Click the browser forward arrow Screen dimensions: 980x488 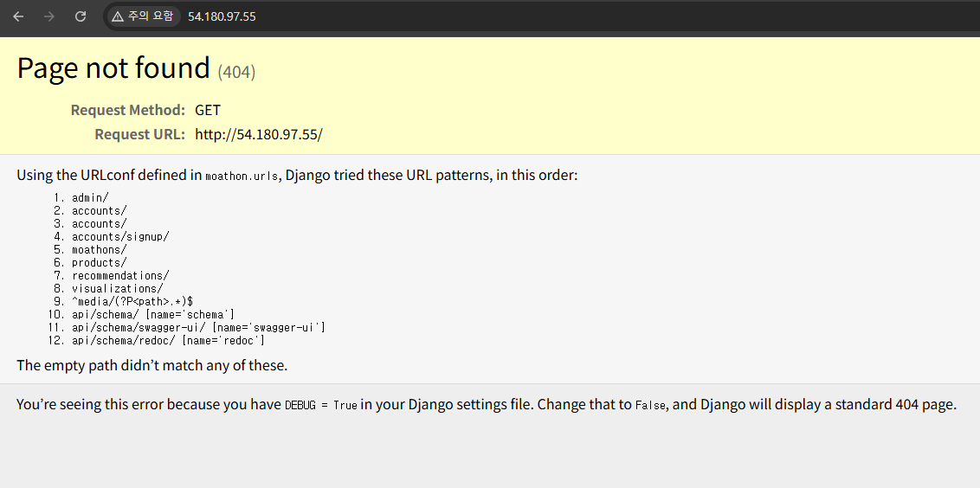48,16
